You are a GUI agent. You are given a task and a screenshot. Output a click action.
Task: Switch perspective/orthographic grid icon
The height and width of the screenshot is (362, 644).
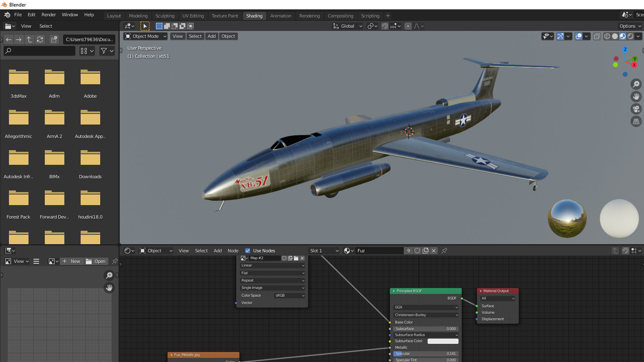coord(636,121)
